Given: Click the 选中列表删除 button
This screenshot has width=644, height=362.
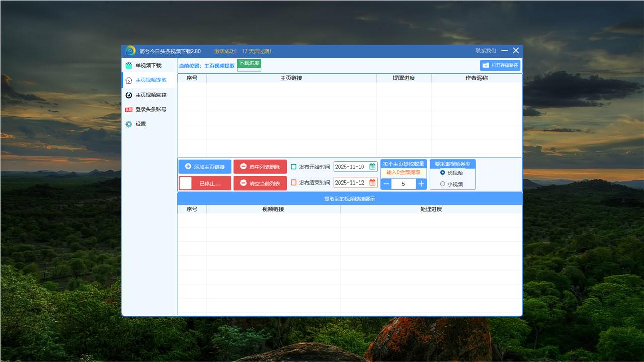Looking at the screenshot, I should click(x=260, y=167).
